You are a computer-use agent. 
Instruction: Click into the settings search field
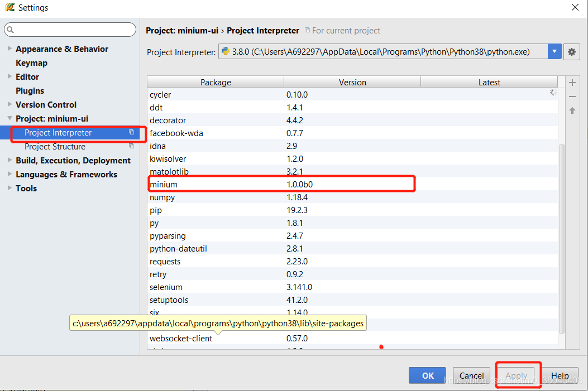70,30
